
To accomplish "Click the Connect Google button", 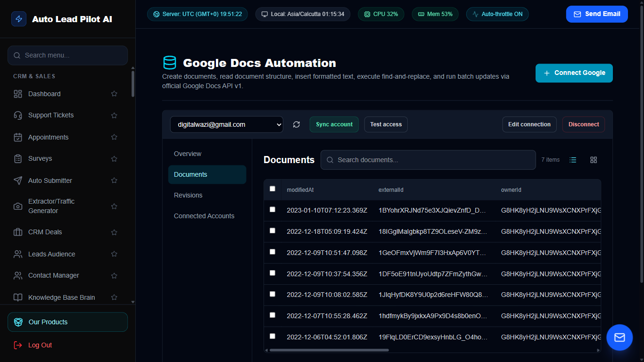I will point(574,73).
